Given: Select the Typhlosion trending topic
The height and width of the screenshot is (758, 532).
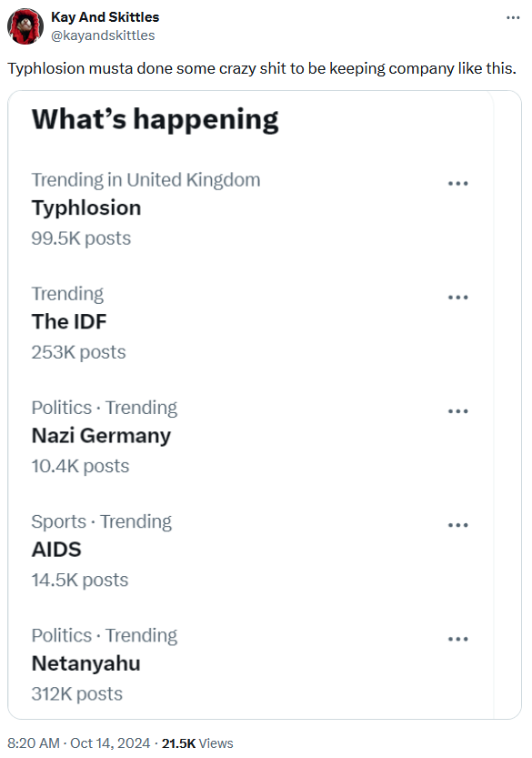Looking at the screenshot, I should (86, 207).
